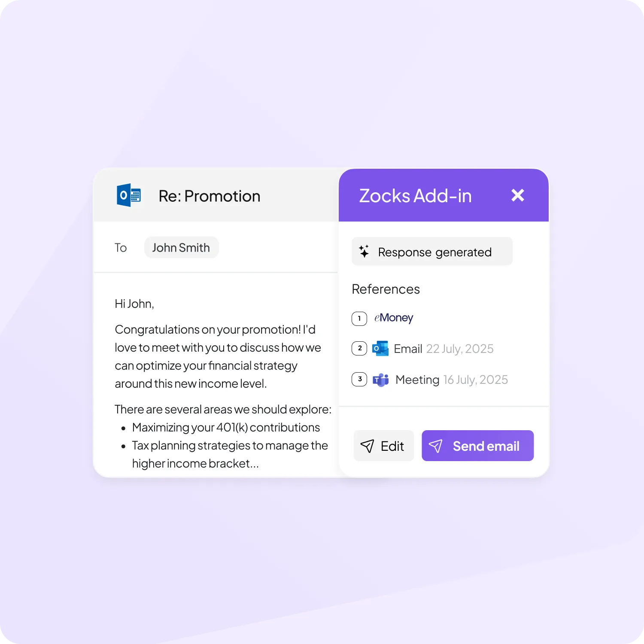Click the Zocks Add-in panel title
Image resolution: width=644 pixels, height=644 pixels.
tap(415, 196)
